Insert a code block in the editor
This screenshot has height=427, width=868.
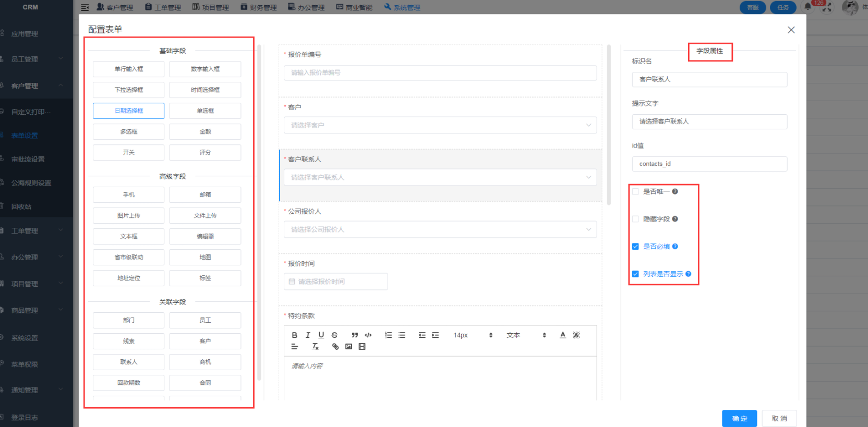[x=368, y=335]
